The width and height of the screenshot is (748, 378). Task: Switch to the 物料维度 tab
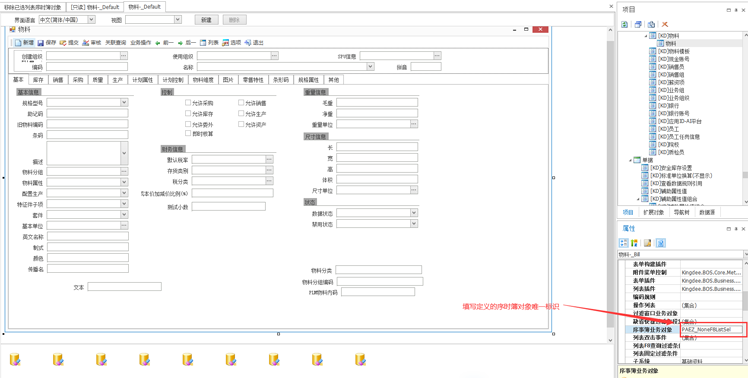pos(203,80)
